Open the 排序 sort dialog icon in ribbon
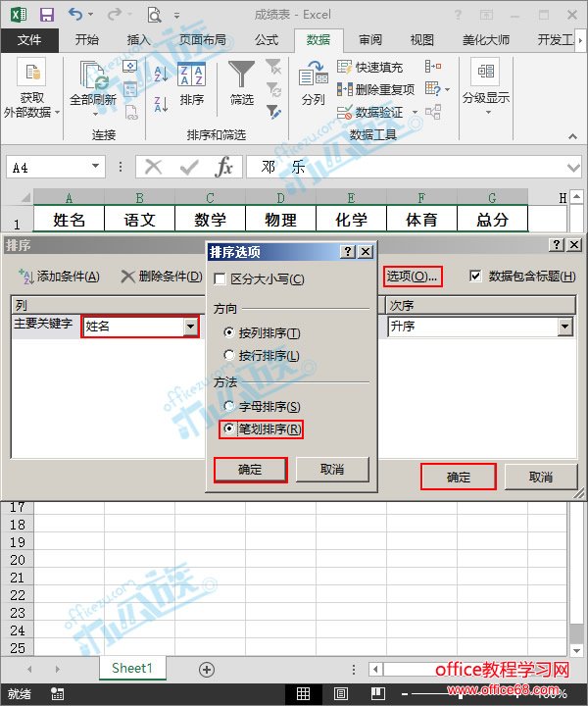Viewport: 588px width, 706px height. [192, 75]
